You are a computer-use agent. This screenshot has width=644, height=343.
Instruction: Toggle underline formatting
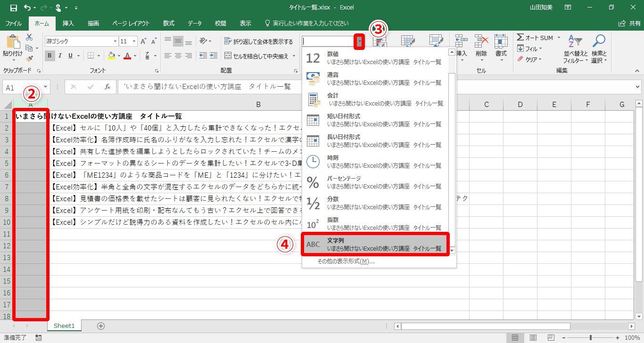pos(70,56)
